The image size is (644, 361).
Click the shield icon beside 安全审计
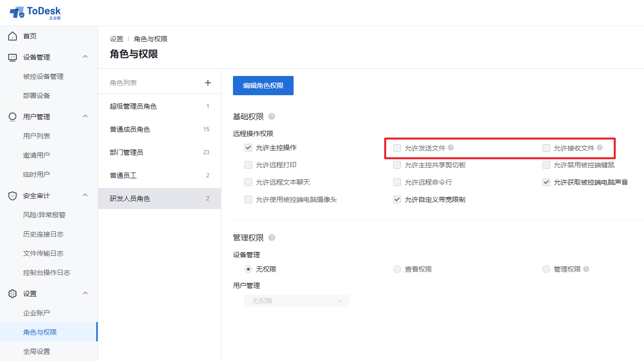[13, 196]
